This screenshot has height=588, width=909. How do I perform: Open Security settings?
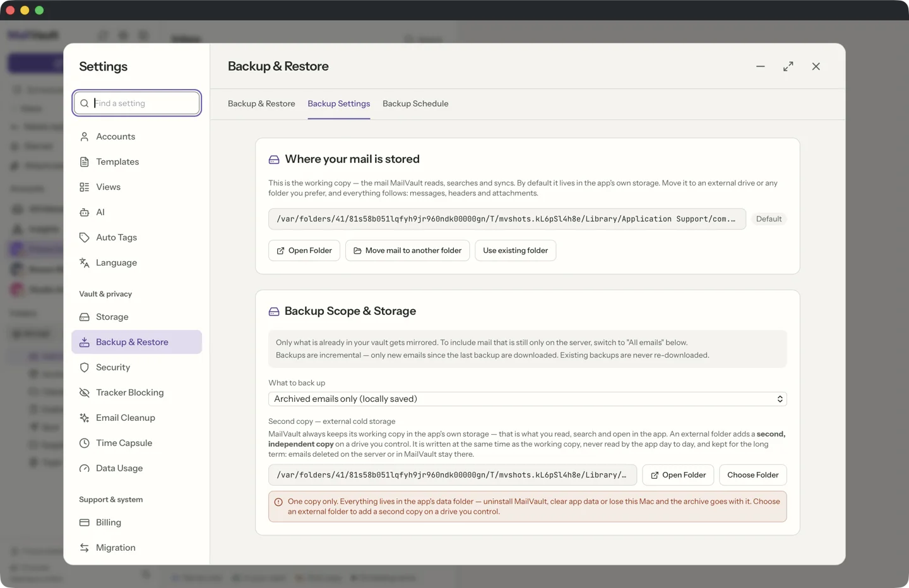pos(136,367)
